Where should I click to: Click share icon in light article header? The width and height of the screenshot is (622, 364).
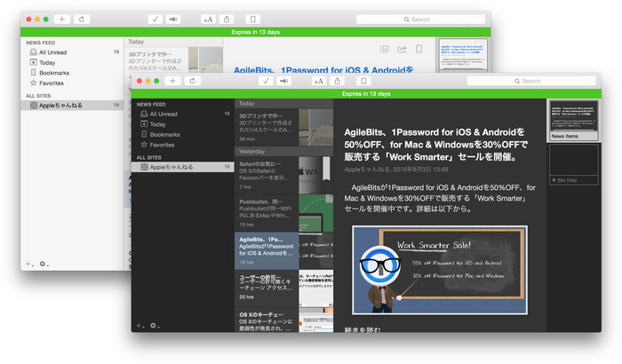pyautogui.click(x=402, y=49)
